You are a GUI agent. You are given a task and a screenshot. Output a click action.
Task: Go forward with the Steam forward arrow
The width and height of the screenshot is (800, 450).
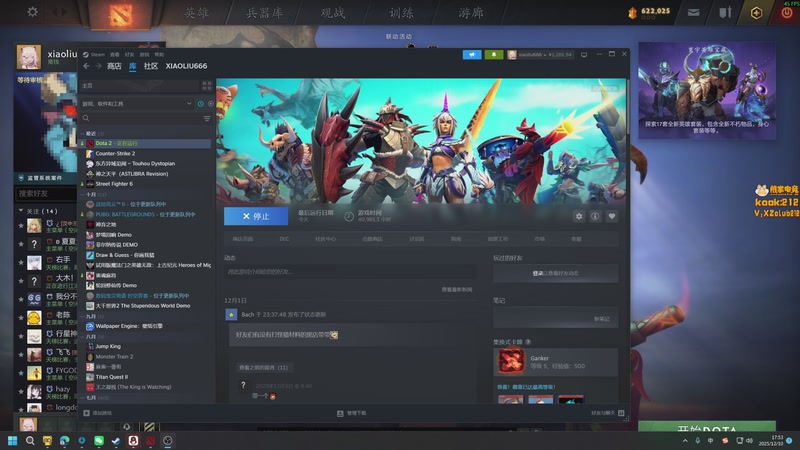click(x=98, y=66)
